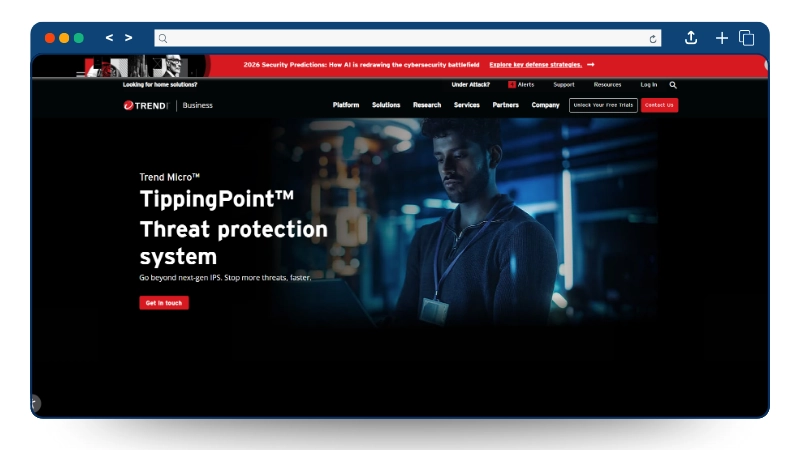Open the Platform menu

tap(346, 105)
